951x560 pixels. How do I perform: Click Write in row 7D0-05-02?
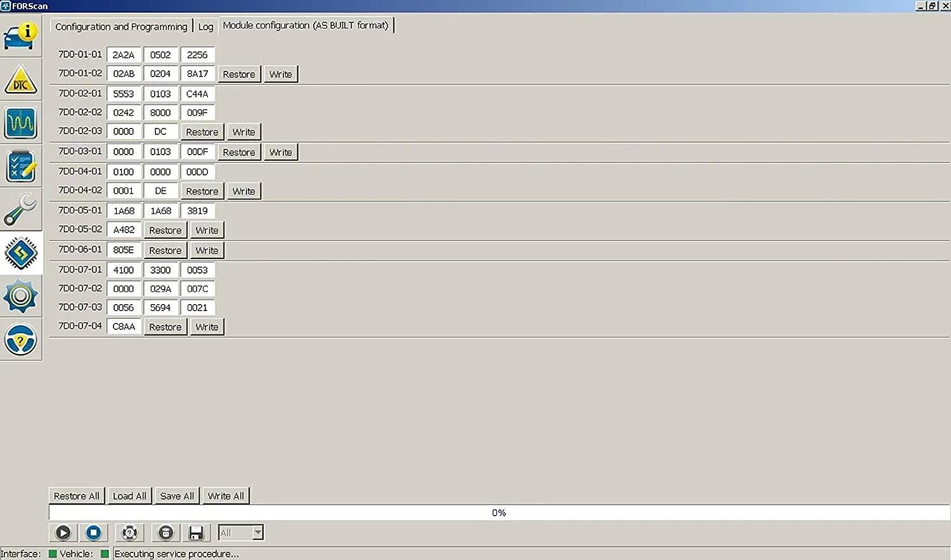pyautogui.click(x=207, y=230)
